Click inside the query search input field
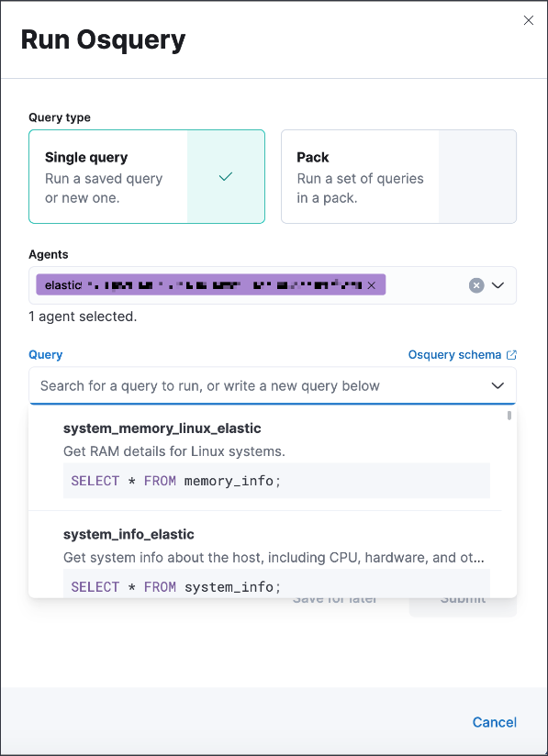548x756 pixels. coord(229,385)
